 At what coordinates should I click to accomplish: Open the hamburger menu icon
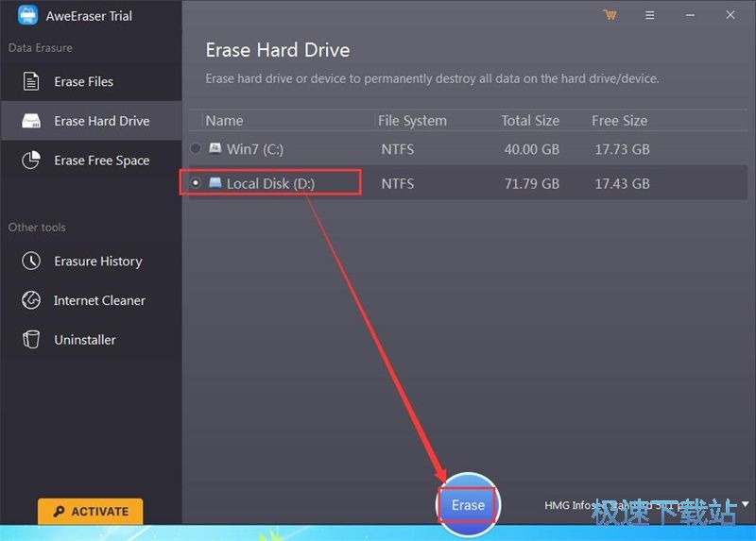[649, 15]
